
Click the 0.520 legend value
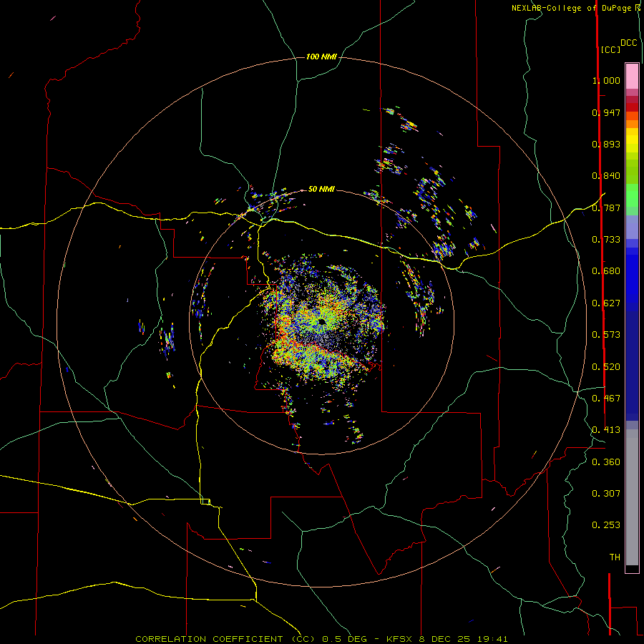click(x=606, y=367)
